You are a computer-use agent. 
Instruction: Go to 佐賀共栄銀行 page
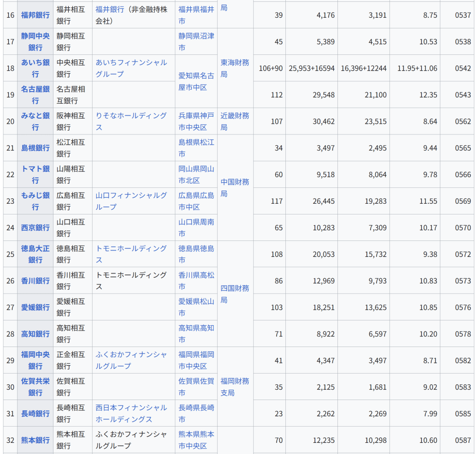35,387
